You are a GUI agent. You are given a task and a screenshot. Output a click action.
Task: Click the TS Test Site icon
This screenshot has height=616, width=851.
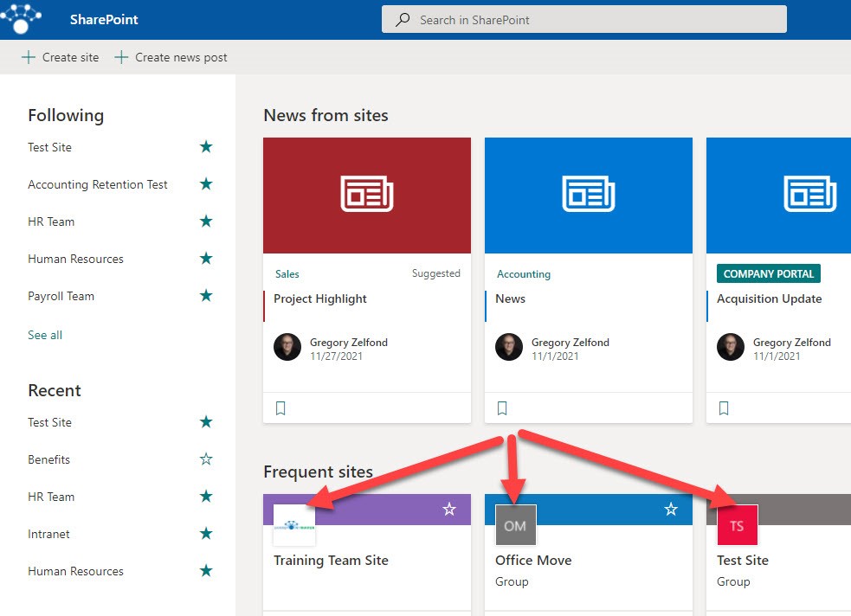[x=737, y=525]
